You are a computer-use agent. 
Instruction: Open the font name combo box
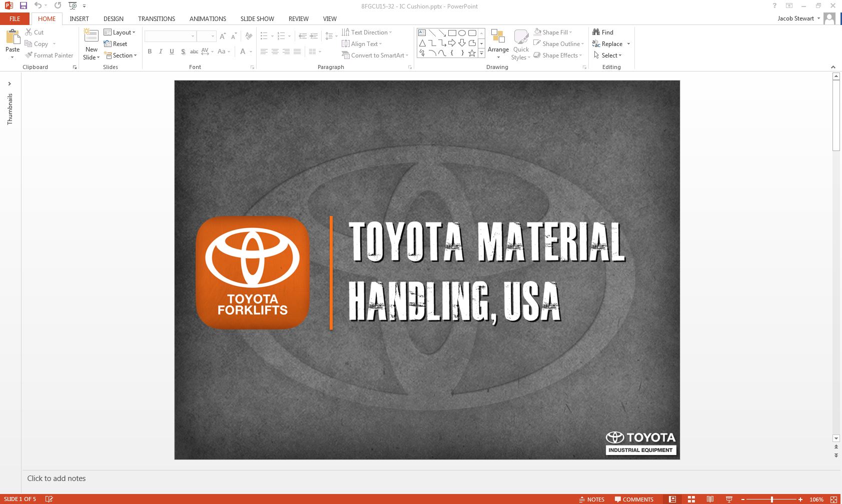coord(170,36)
